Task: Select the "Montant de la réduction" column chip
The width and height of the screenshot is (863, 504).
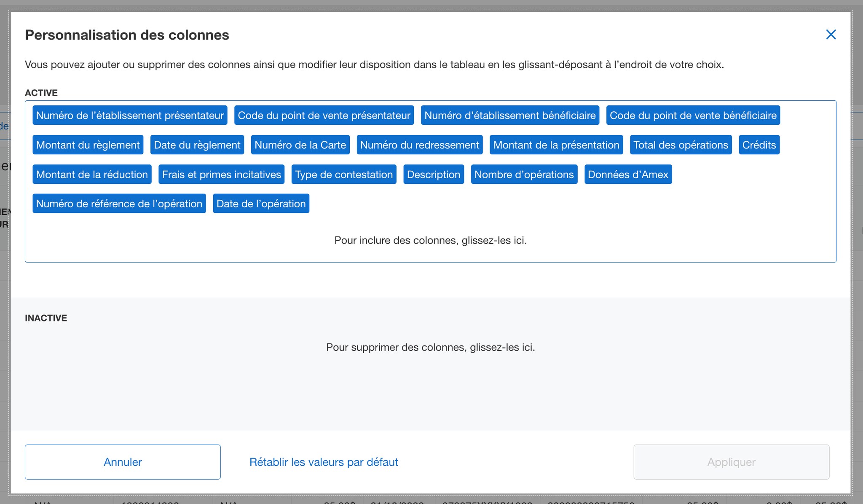Action: (92, 174)
